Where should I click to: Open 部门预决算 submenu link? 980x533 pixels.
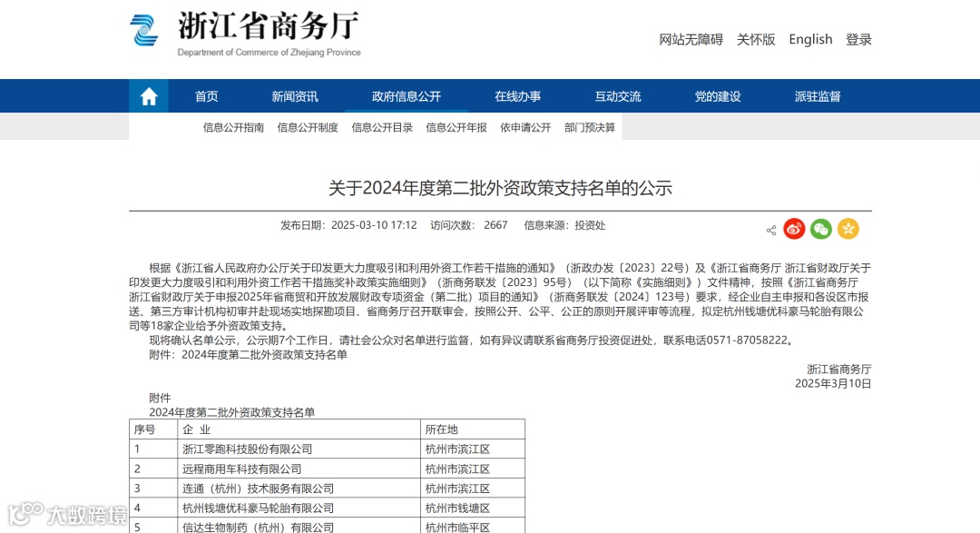(x=590, y=128)
